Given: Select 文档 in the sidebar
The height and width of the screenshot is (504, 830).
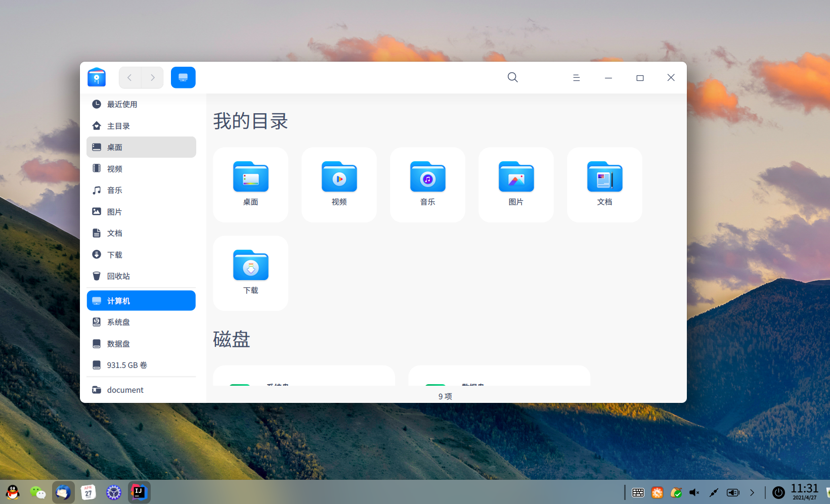Looking at the screenshot, I should click(x=141, y=233).
